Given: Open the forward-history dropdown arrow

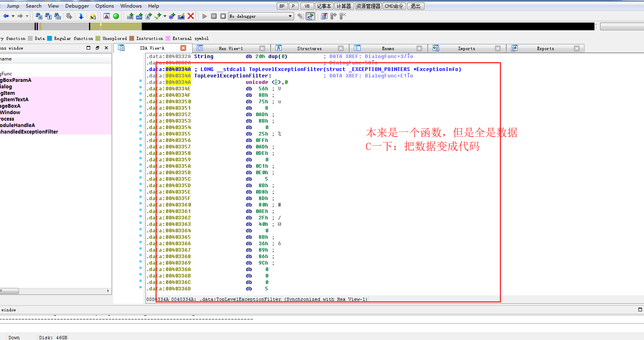Looking at the screenshot, I should [27, 16].
